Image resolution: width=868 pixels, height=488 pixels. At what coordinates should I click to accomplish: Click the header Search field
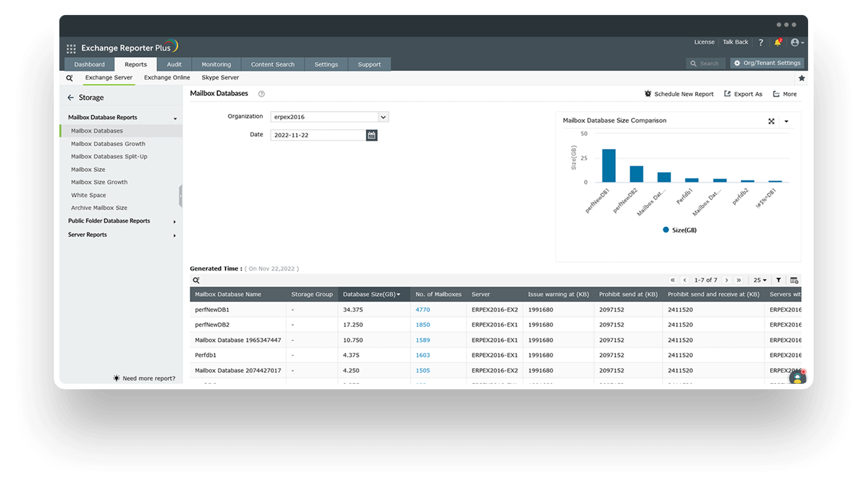pos(706,63)
